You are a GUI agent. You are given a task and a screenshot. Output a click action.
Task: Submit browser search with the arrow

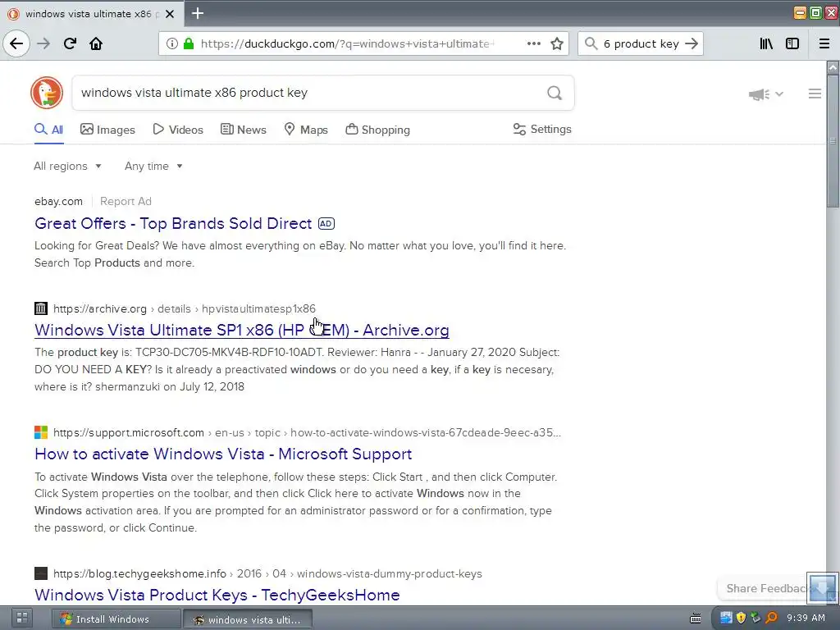point(692,43)
